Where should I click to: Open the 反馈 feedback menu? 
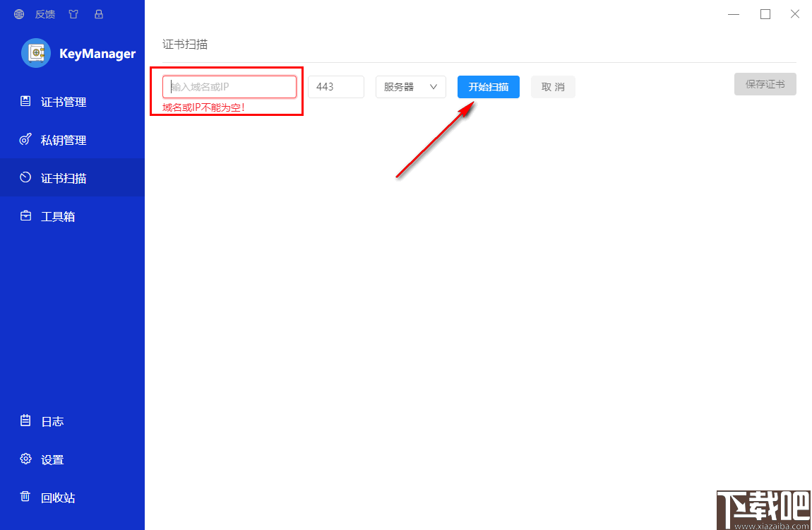pos(44,13)
